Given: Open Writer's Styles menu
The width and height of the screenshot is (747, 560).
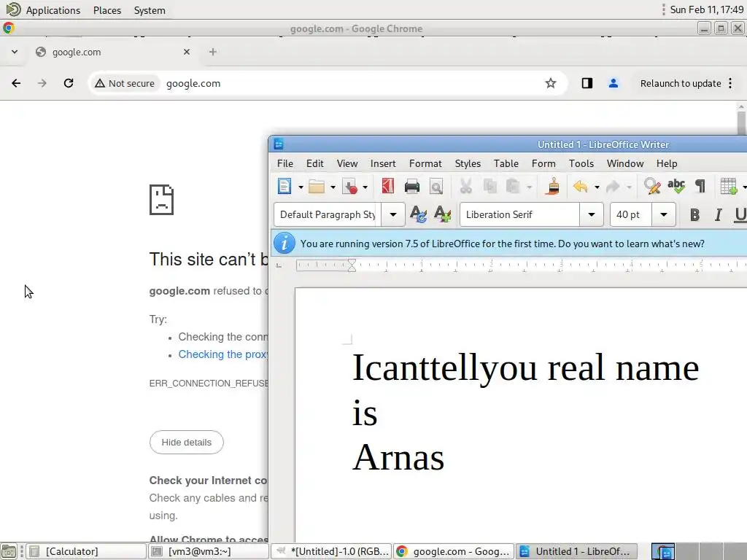Looking at the screenshot, I should point(468,163).
